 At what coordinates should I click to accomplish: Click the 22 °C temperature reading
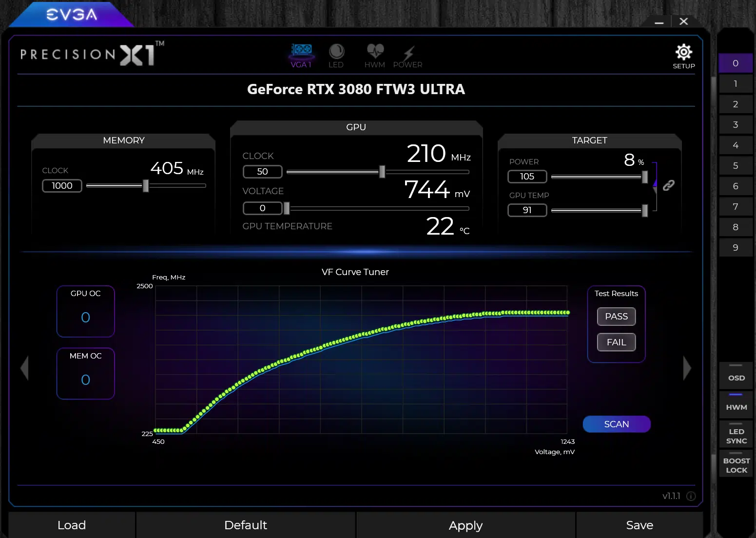pyautogui.click(x=448, y=226)
